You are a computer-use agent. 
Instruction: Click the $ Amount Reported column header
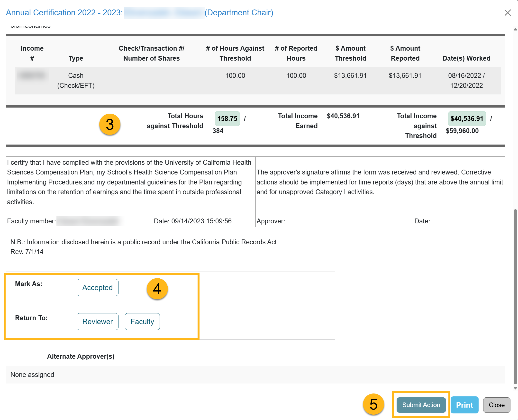point(405,53)
